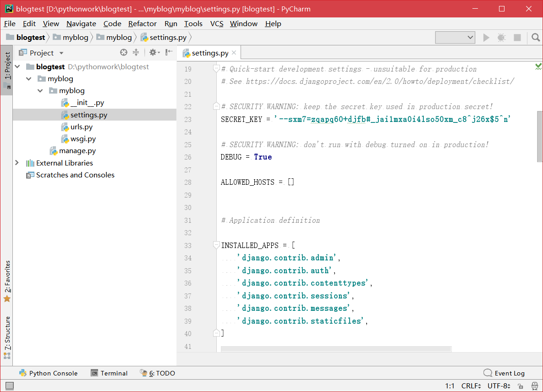
Task: Close the settings.py editor tab
Action: coord(234,53)
